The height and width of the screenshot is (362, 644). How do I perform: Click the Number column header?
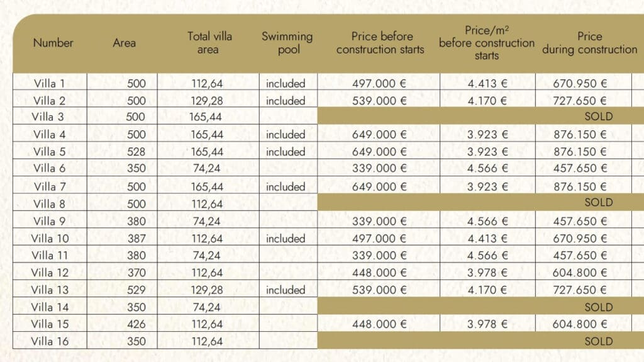(53, 43)
